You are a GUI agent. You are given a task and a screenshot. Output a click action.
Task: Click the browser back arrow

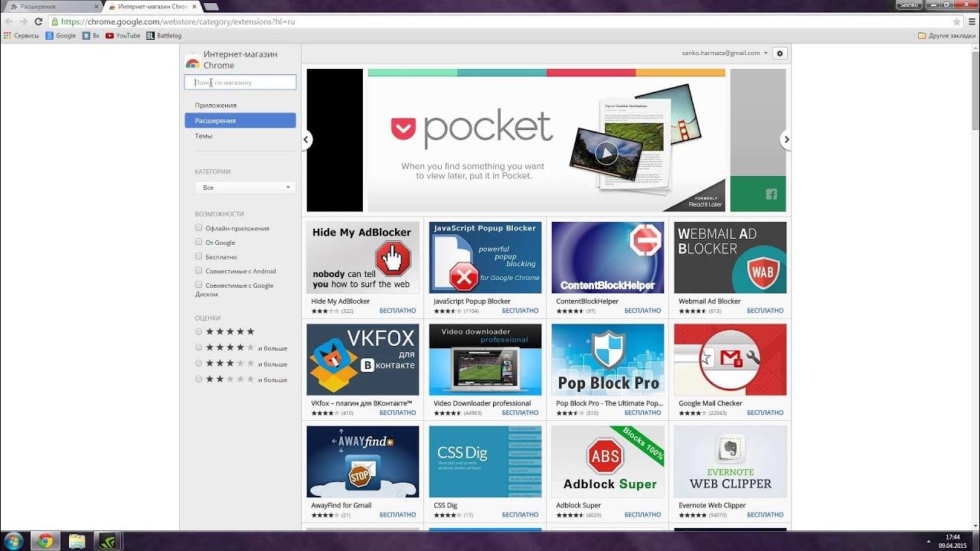tap(8, 21)
